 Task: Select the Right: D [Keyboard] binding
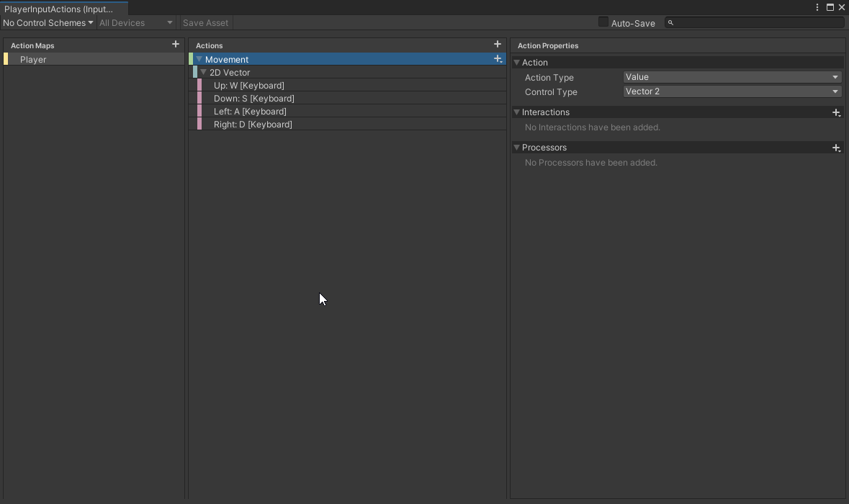pos(347,124)
